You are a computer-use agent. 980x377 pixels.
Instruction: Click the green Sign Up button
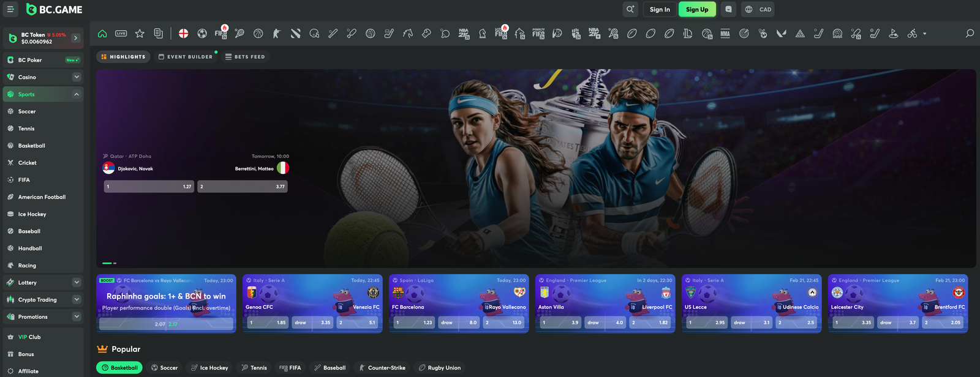pyautogui.click(x=697, y=9)
